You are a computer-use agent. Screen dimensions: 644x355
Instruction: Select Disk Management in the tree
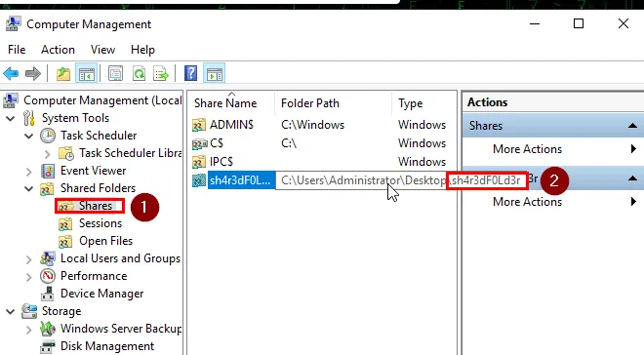pyautogui.click(x=107, y=346)
